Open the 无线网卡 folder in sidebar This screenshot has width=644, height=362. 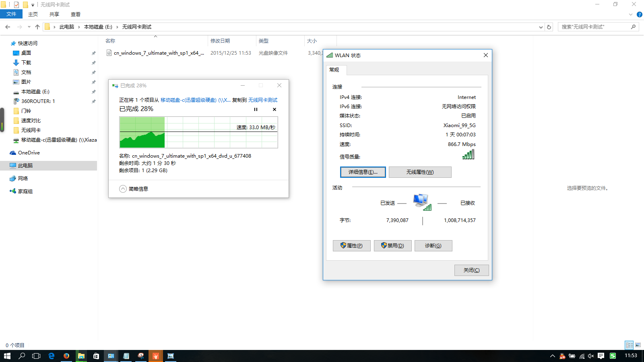click(31, 130)
